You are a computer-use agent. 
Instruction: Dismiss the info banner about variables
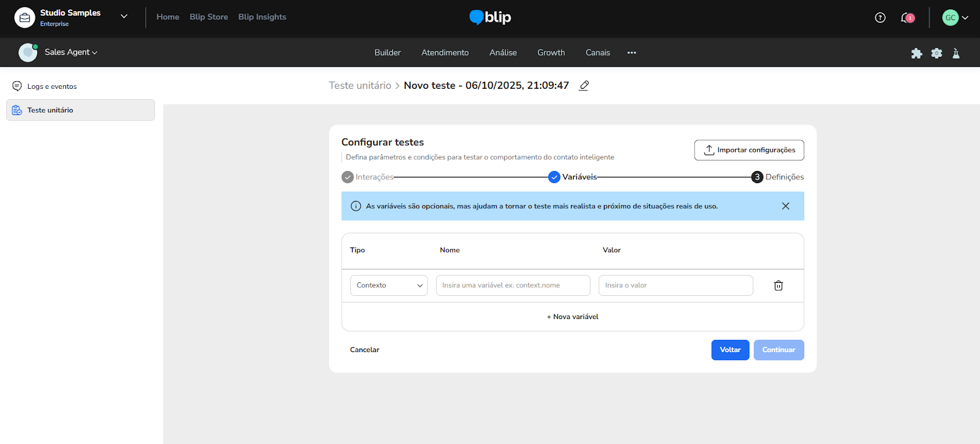(x=785, y=206)
